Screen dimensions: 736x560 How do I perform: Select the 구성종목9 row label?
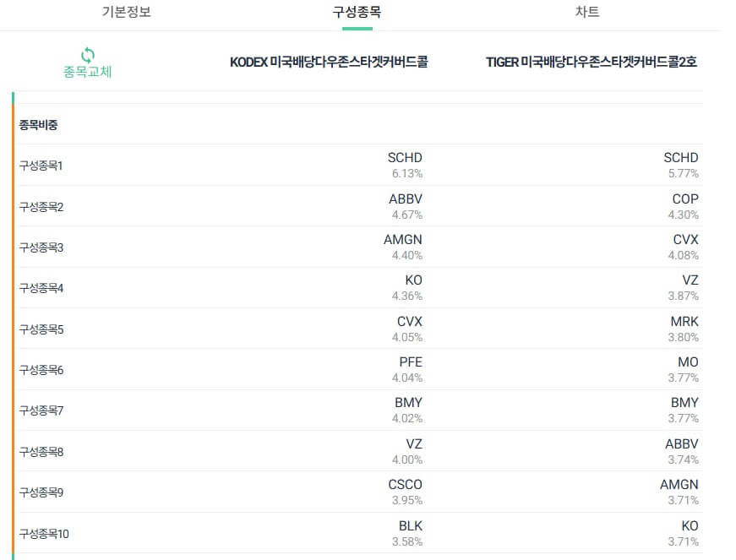(x=41, y=492)
